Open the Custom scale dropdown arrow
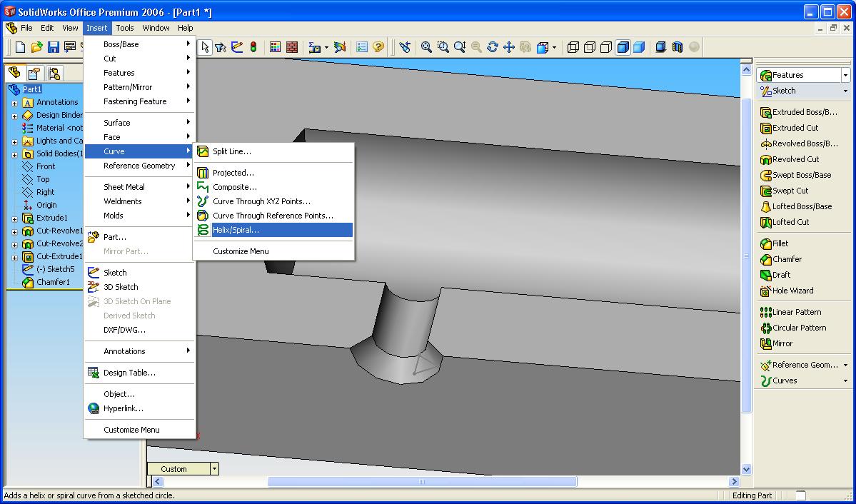The width and height of the screenshot is (856, 504). (x=215, y=468)
